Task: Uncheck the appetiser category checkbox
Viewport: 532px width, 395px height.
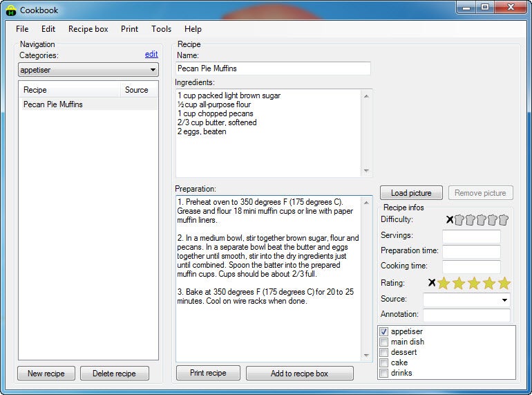Action: pyautogui.click(x=383, y=331)
